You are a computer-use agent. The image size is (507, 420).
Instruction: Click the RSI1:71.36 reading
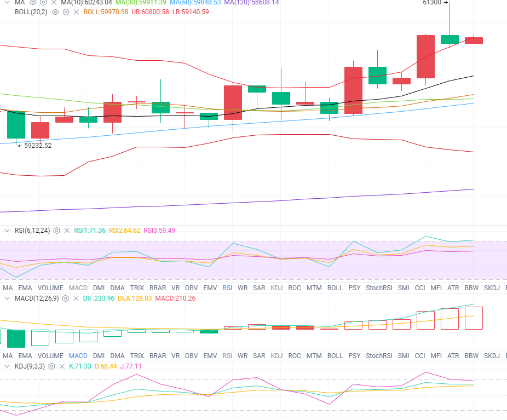pos(90,231)
